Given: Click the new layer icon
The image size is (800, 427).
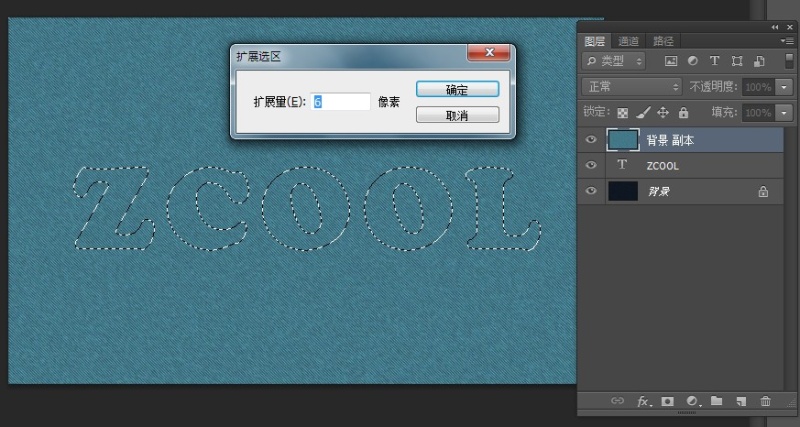Looking at the screenshot, I should point(741,401).
